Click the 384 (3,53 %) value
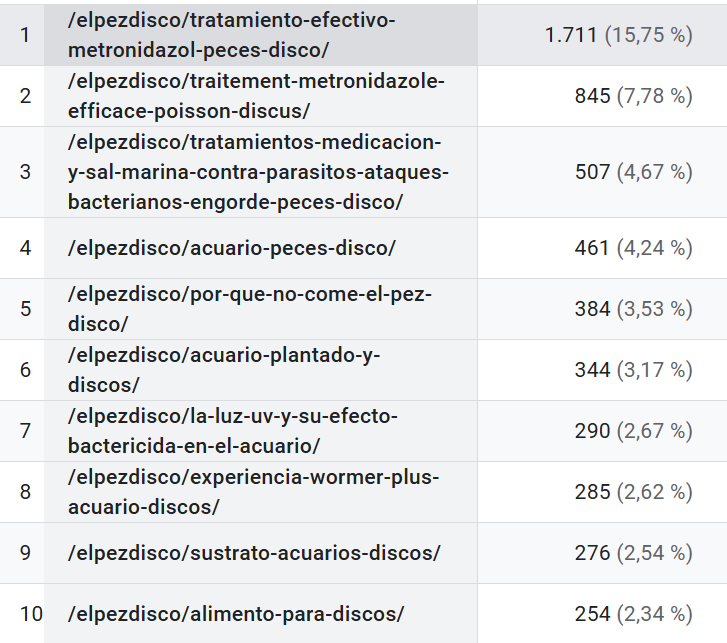 coord(633,308)
